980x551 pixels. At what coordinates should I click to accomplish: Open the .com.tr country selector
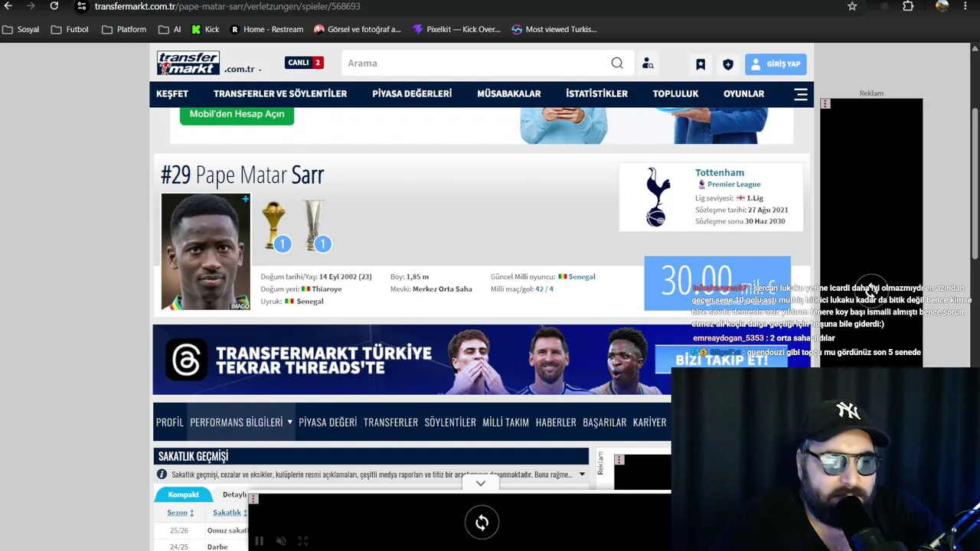point(243,69)
